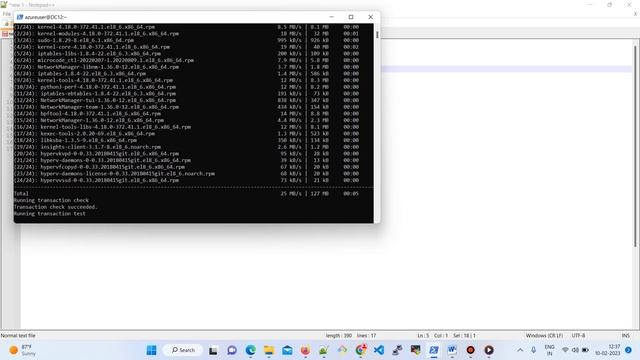This screenshot has width=640, height=360.
Task: Open the Chat app on taskbar
Action: (x=232, y=350)
